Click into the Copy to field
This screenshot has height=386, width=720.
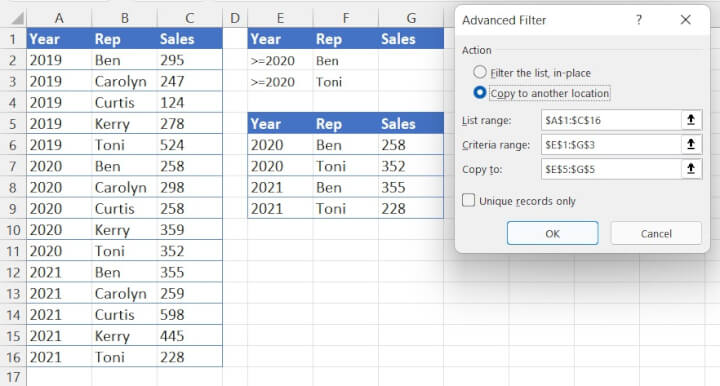point(611,169)
